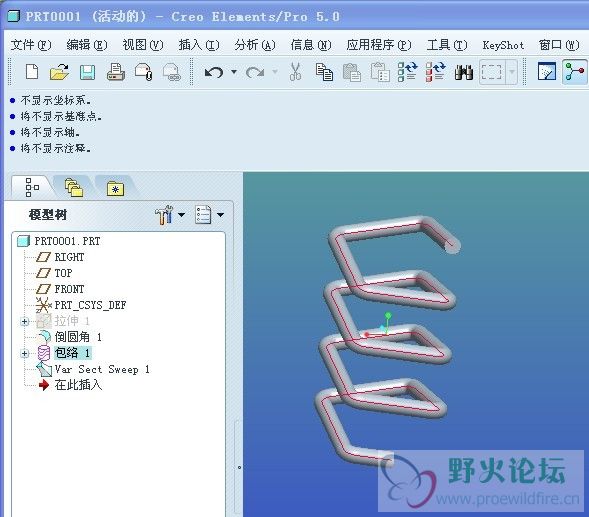Select the FRONT datum plane
Image resolution: width=589 pixels, height=517 pixels.
tap(69, 289)
